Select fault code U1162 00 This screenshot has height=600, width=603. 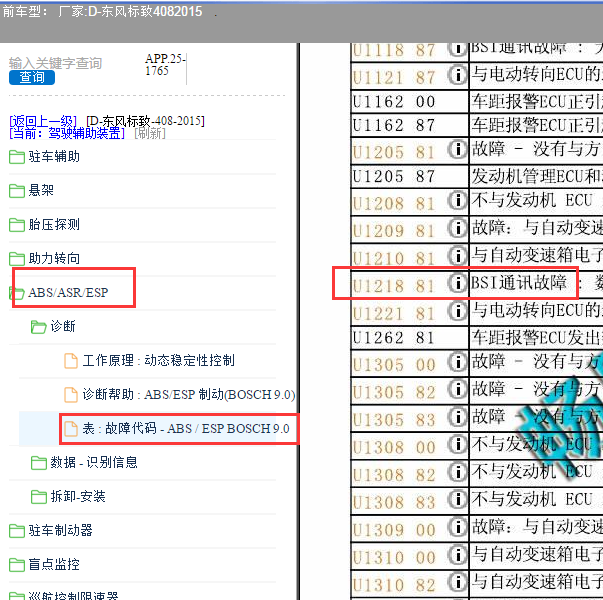(394, 102)
